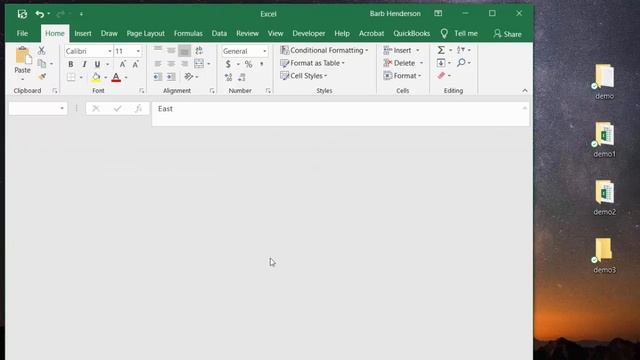Decrease indent
Viewport: 640px width, 360px height.
(158, 77)
